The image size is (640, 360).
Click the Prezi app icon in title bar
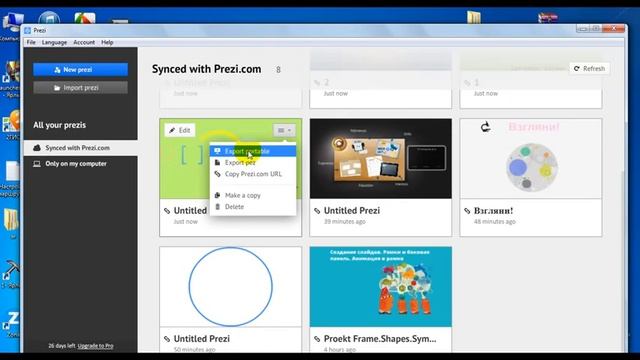coord(28,31)
